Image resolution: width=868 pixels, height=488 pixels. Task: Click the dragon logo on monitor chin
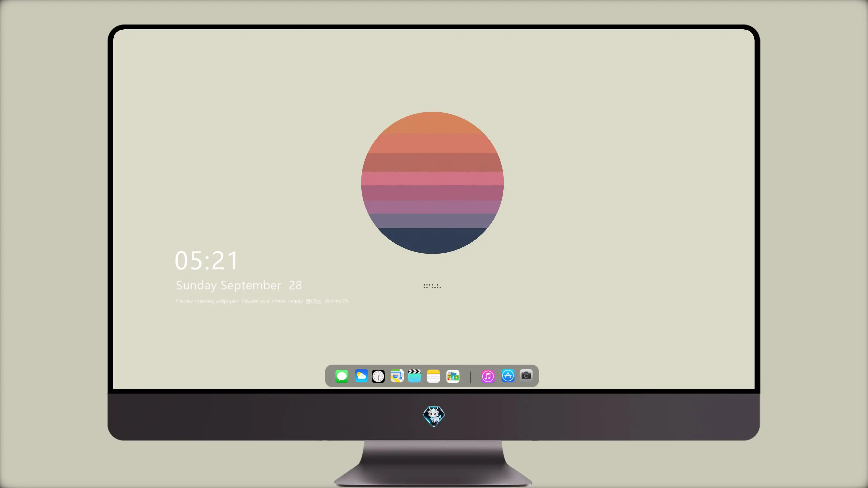[x=434, y=416]
